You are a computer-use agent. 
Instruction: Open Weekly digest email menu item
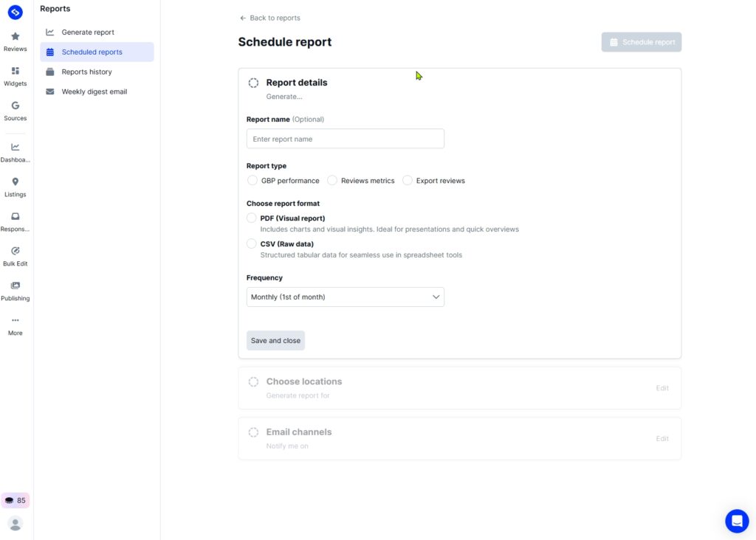(x=94, y=92)
